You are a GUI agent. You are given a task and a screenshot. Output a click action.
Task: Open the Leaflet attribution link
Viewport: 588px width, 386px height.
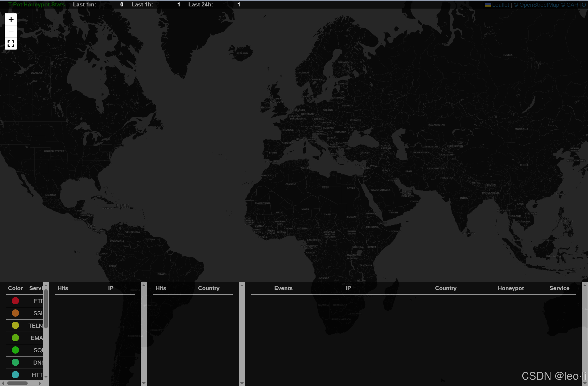click(x=500, y=5)
